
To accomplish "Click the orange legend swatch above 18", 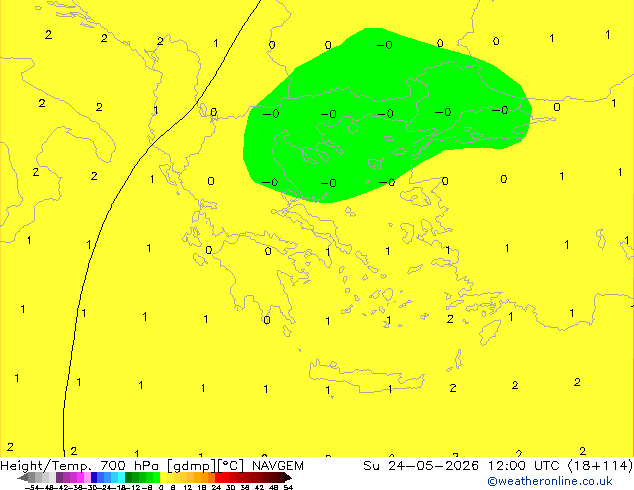I will coord(205,477).
